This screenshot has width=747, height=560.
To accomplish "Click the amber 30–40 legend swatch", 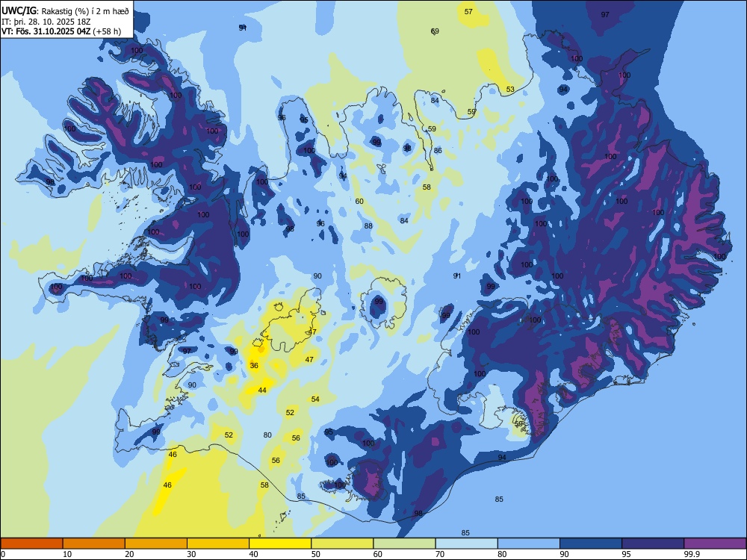I will [218, 544].
